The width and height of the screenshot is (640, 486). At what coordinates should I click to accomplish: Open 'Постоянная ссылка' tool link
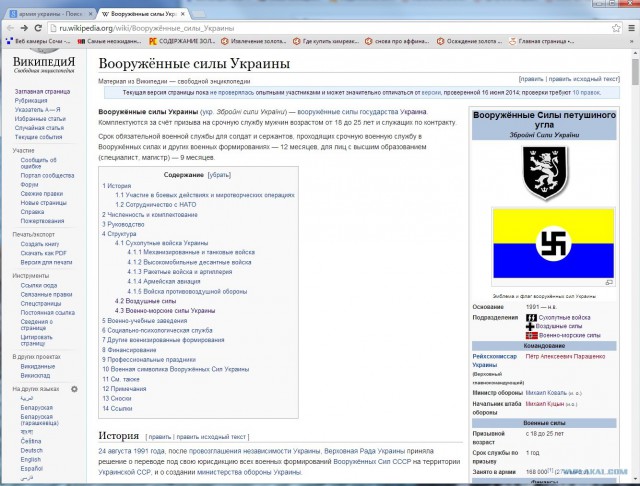click(x=48, y=313)
